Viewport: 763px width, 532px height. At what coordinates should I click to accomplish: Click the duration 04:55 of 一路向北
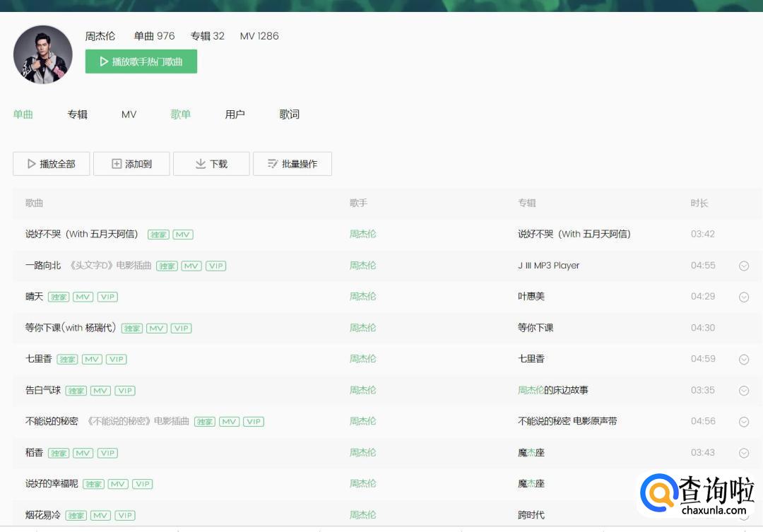pos(703,265)
